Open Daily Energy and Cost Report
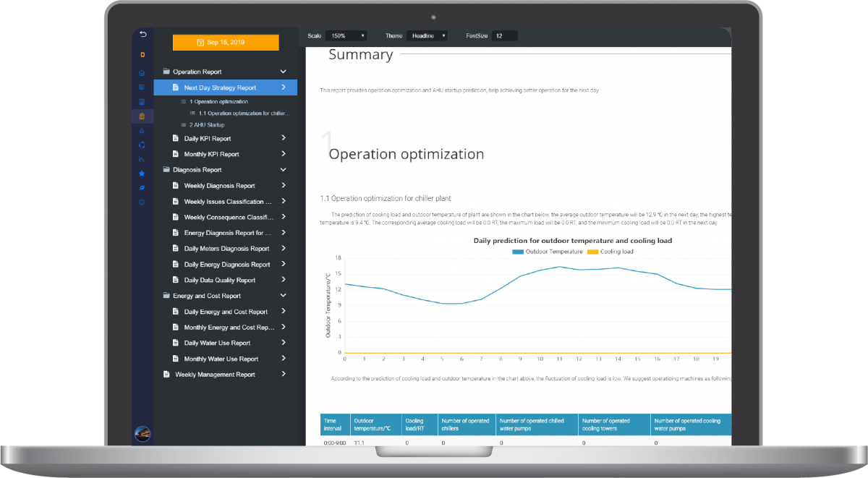Image resolution: width=868 pixels, height=478 pixels. pyautogui.click(x=226, y=312)
